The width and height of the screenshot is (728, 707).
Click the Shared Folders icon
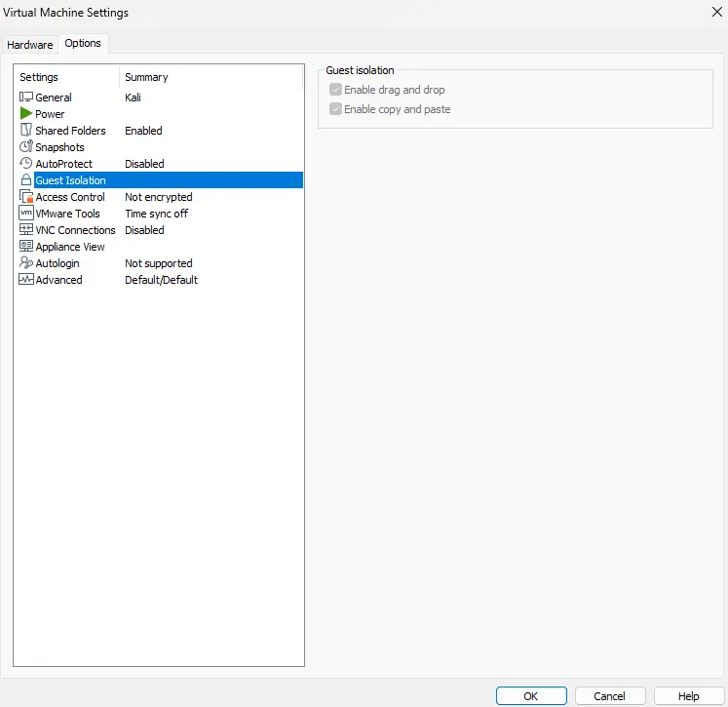click(x=26, y=130)
